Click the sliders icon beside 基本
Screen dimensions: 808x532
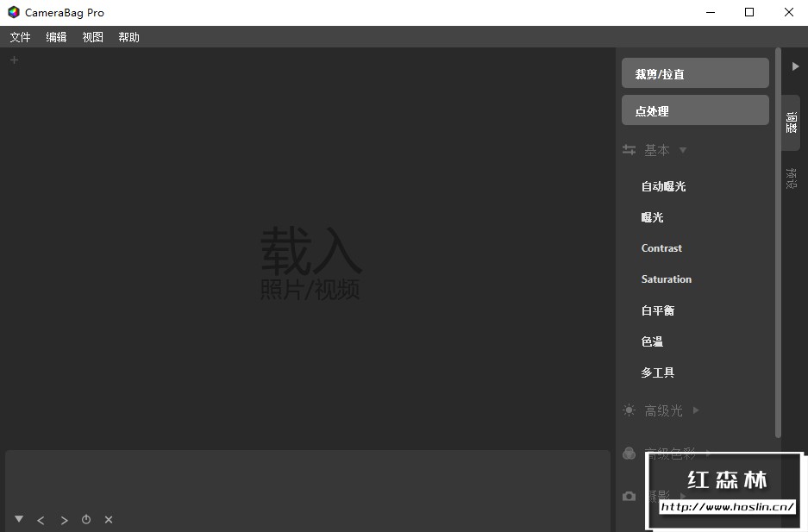pos(629,150)
